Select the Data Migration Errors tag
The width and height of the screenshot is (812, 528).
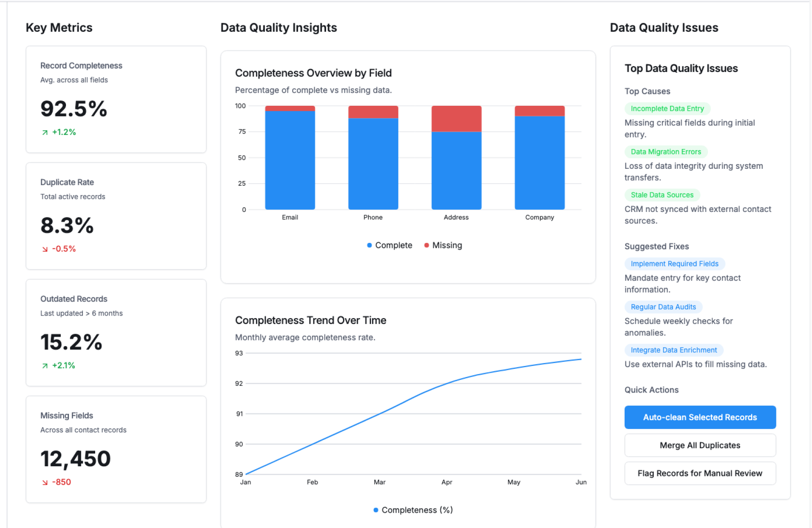pyautogui.click(x=666, y=152)
